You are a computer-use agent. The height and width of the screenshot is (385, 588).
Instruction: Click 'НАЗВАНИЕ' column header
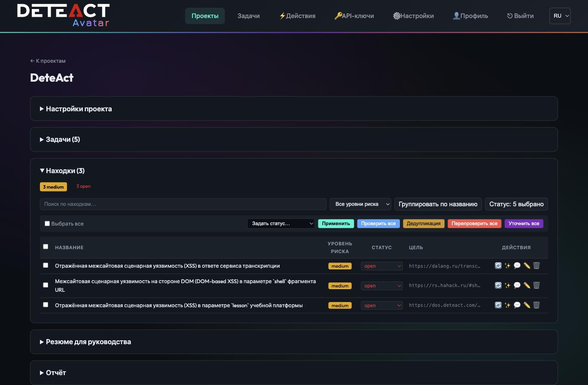click(x=69, y=247)
